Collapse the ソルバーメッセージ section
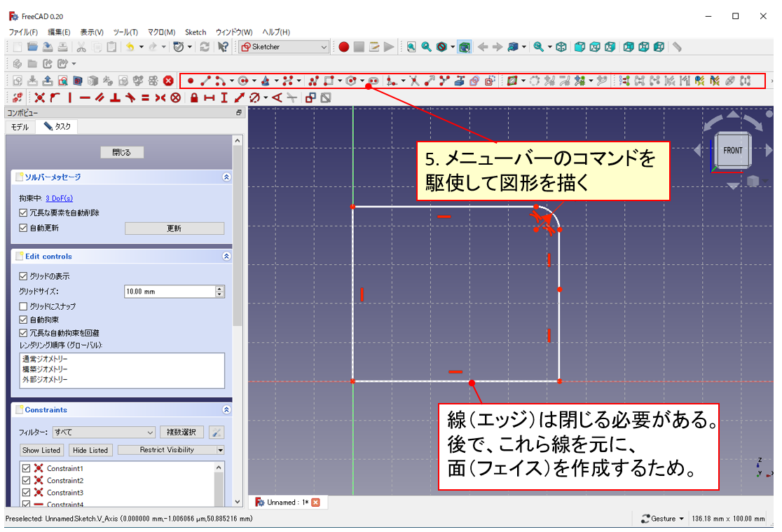782x532 pixels. pyautogui.click(x=226, y=177)
